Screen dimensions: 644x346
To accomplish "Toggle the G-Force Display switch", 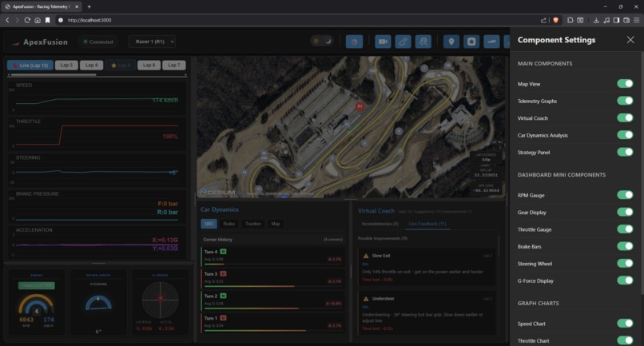I will [625, 280].
